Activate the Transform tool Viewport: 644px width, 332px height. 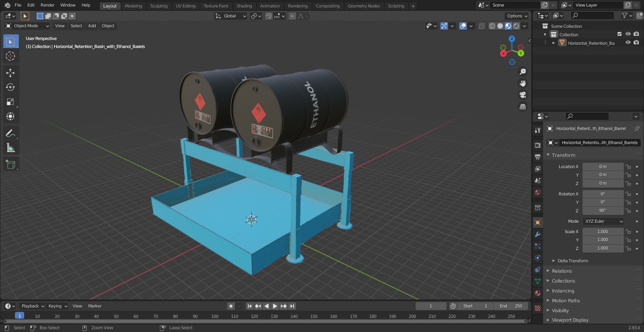point(10,116)
